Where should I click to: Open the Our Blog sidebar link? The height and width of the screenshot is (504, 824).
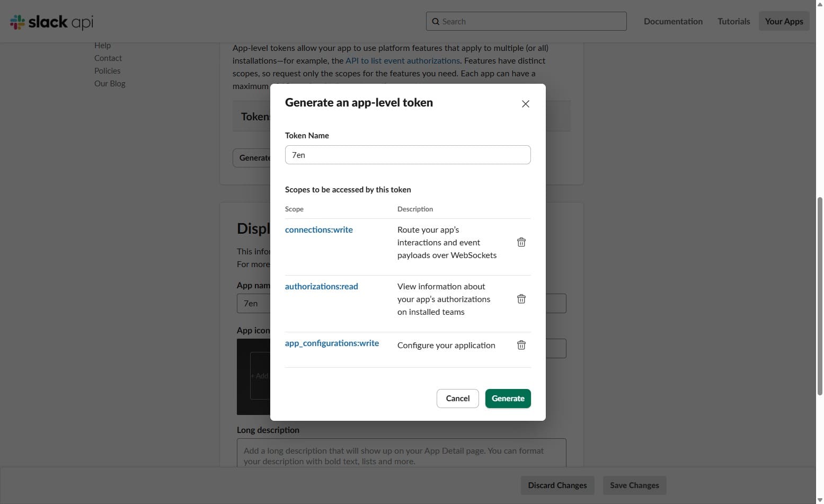110,84
